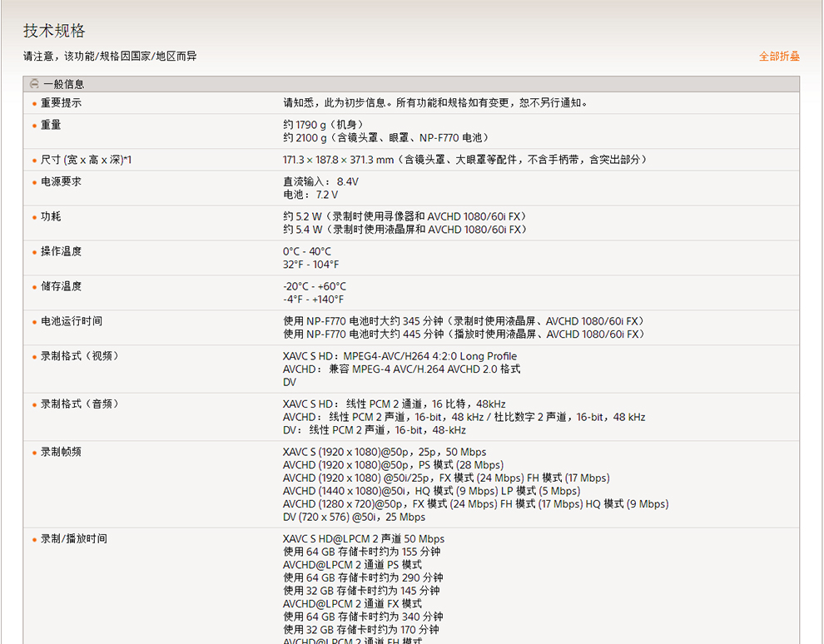Screen dimensions: 824x644
Task: Click the 32 GB 约为 170 分钟 line
Action: (x=361, y=629)
